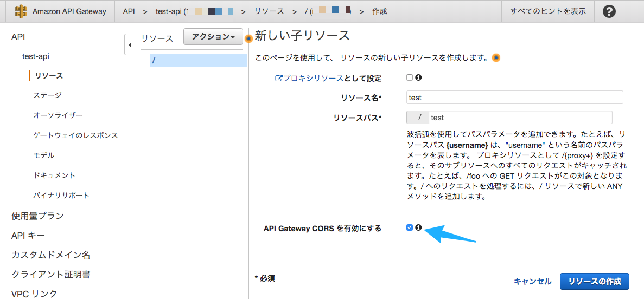Open ステージ in the sidebar
644x299 pixels.
tap(47, 95)
